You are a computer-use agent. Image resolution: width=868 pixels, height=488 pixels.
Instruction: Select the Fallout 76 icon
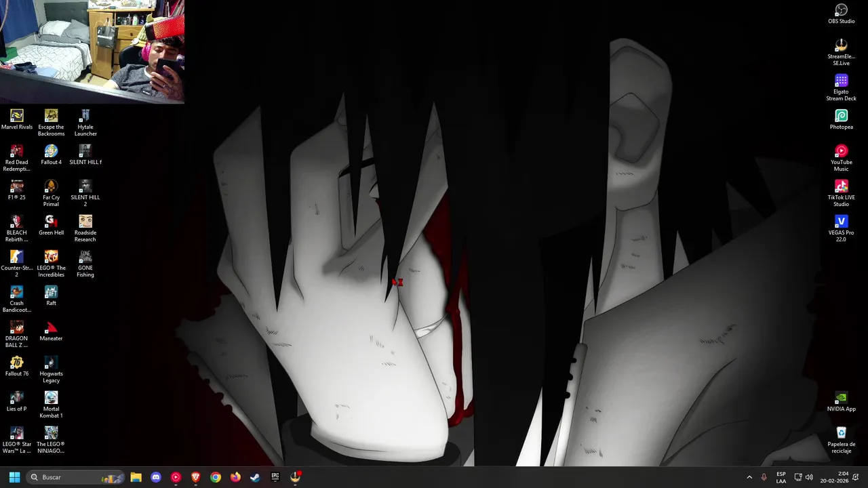click(x=17, y=367)
